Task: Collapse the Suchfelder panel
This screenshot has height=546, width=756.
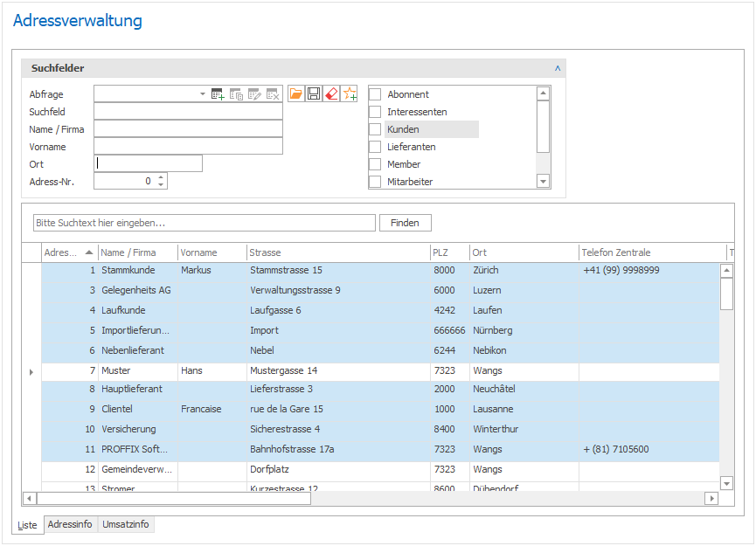Action: [558, 68]
